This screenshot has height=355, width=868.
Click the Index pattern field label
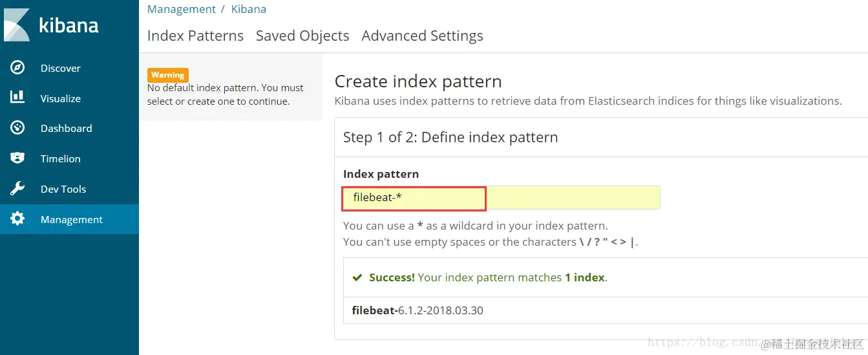pos(381,174)
